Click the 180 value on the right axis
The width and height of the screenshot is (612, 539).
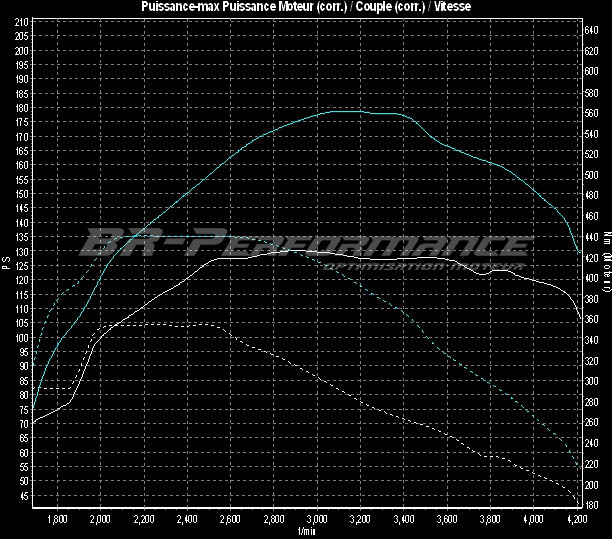(x=592, y=506)
